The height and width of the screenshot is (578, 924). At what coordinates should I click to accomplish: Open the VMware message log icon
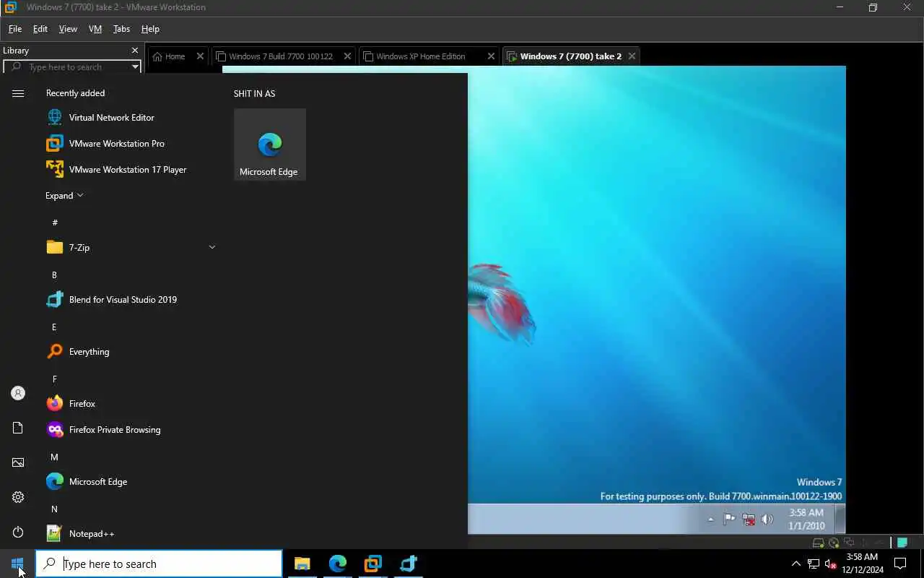pyautogui.click(x=902, y=543)
